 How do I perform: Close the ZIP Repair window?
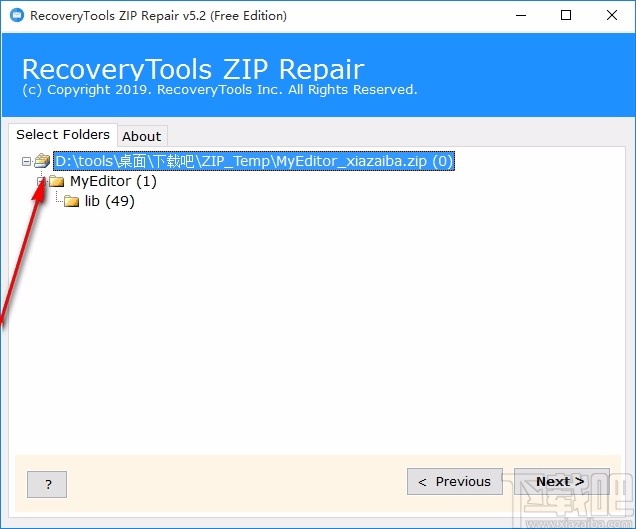click(612, 15)
